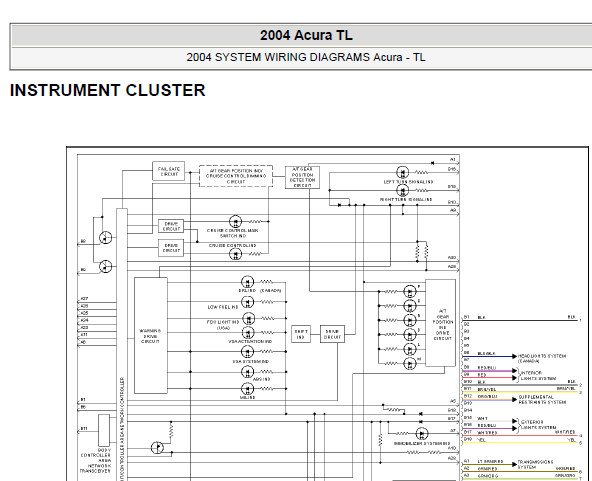Click the DRL indicator (Canada) LED symbol

pyautogui.click(x=247, y=282)
